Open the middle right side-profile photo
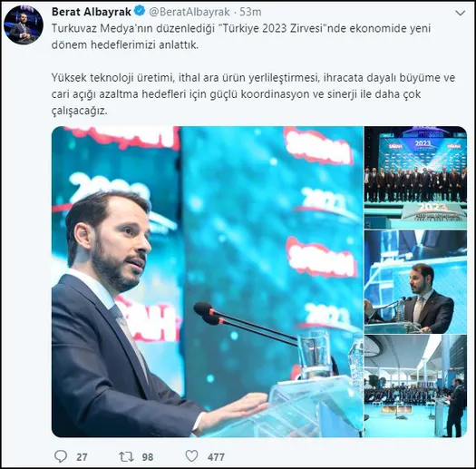The image size is (476, 469). point(415,282)
